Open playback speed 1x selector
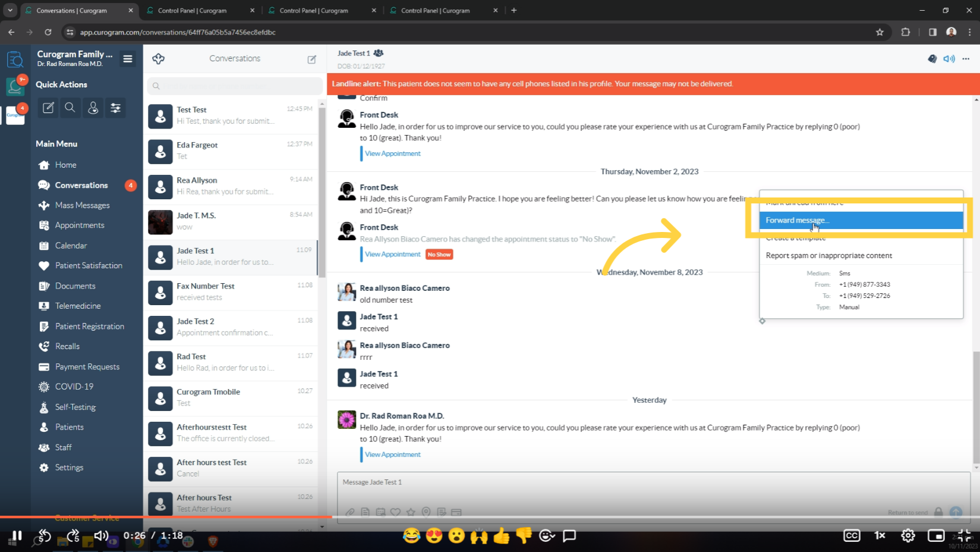980x552 pixels. [x=880, y=535]
